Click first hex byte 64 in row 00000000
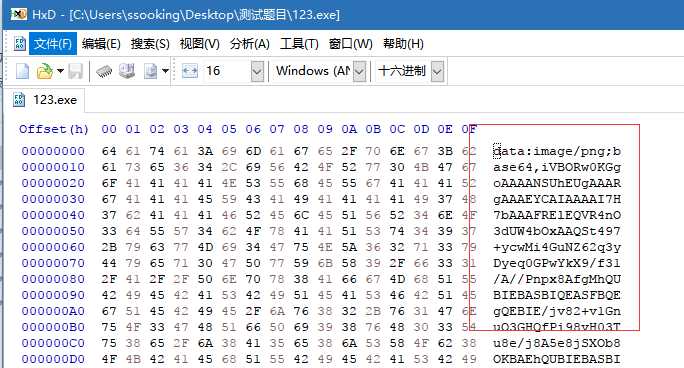Screen dimensions: 684x368 tap(109, 151)
